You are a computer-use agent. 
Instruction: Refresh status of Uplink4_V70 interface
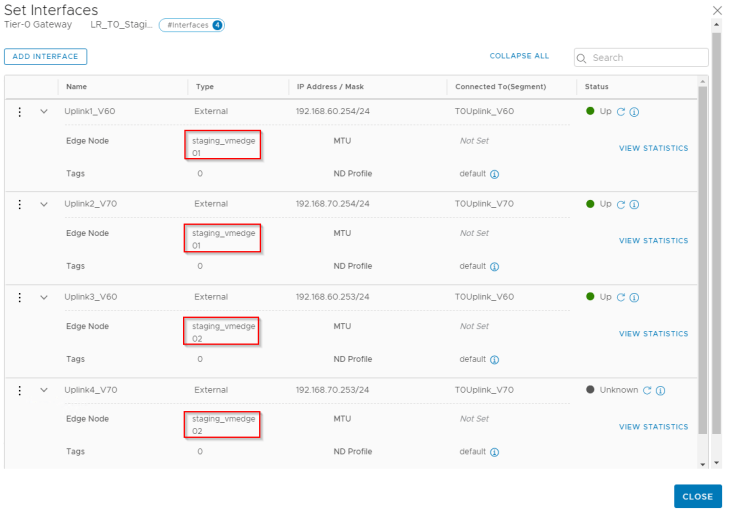coord(647,390)
